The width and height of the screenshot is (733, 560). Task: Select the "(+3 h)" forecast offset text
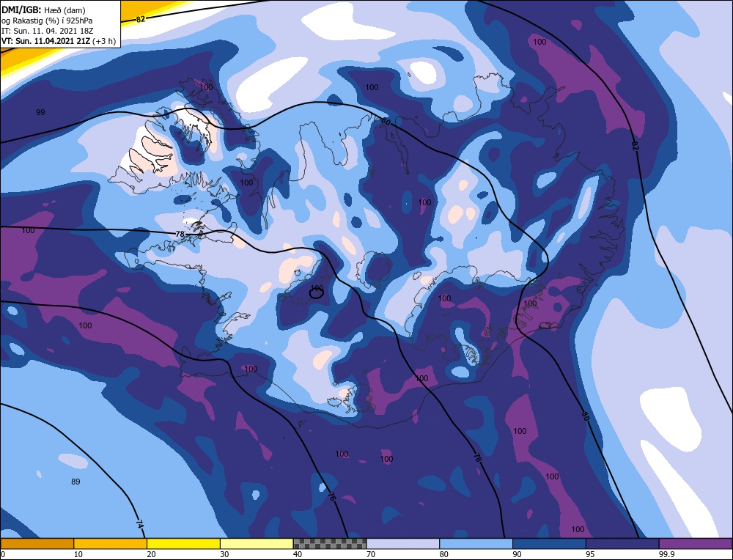click(104, 41)
